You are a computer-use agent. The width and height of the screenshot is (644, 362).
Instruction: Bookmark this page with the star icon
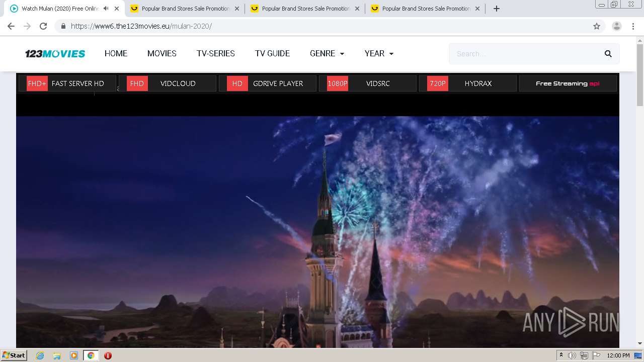pos(597,26)
